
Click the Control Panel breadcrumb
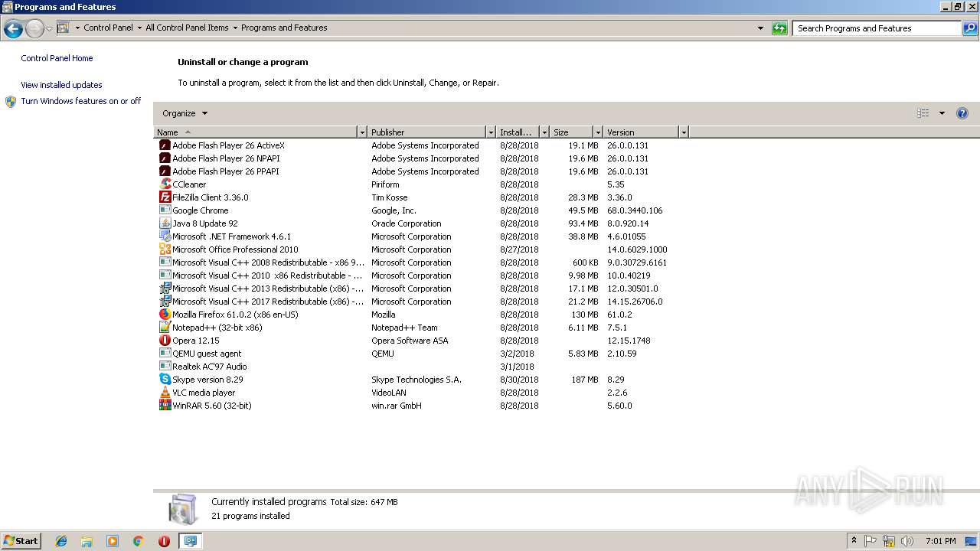point(108,28)
